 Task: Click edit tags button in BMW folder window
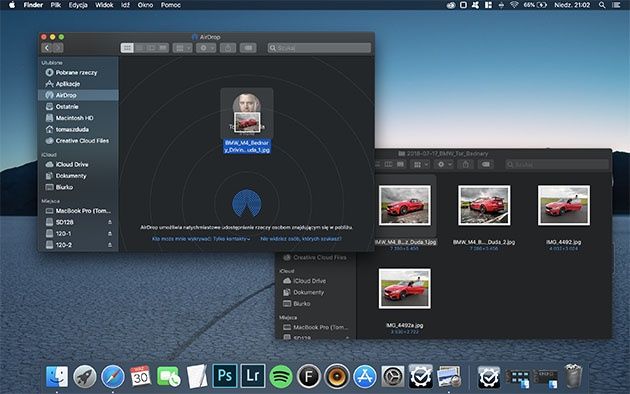coord(486,164)
